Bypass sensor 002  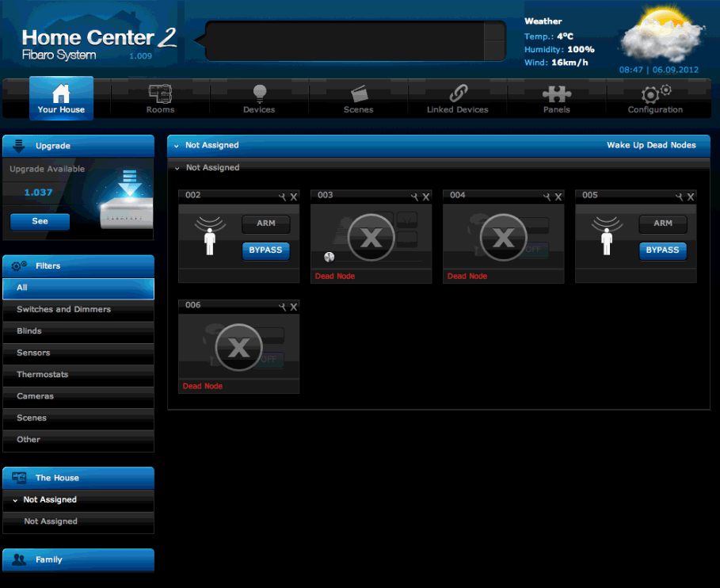[266, 250]
